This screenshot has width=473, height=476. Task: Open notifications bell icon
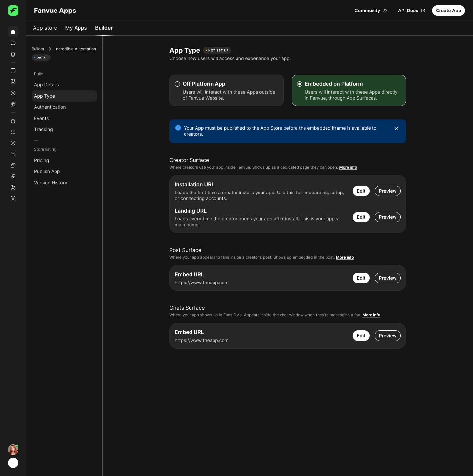coord(13,54)
